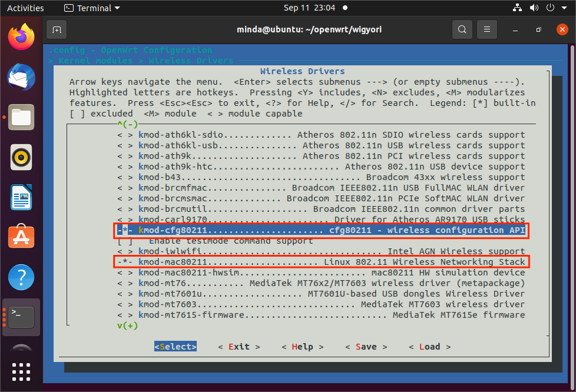Open the Help icon in the dock

point(21,277)
